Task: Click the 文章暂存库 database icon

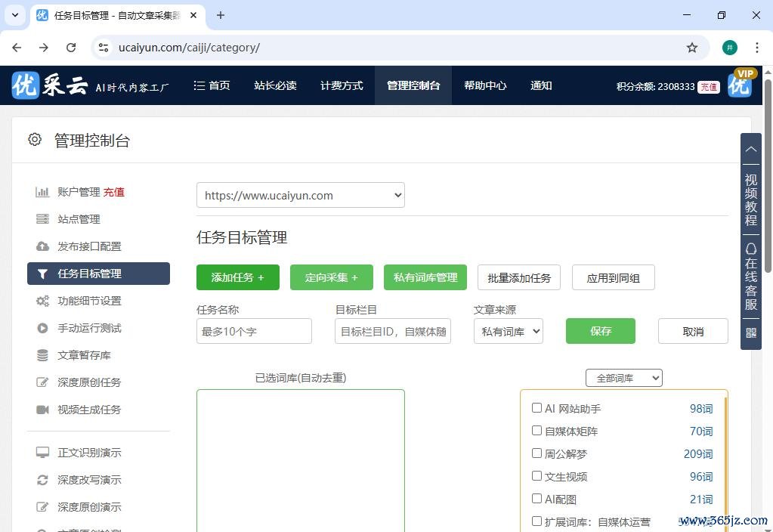Action: point(42,355)
